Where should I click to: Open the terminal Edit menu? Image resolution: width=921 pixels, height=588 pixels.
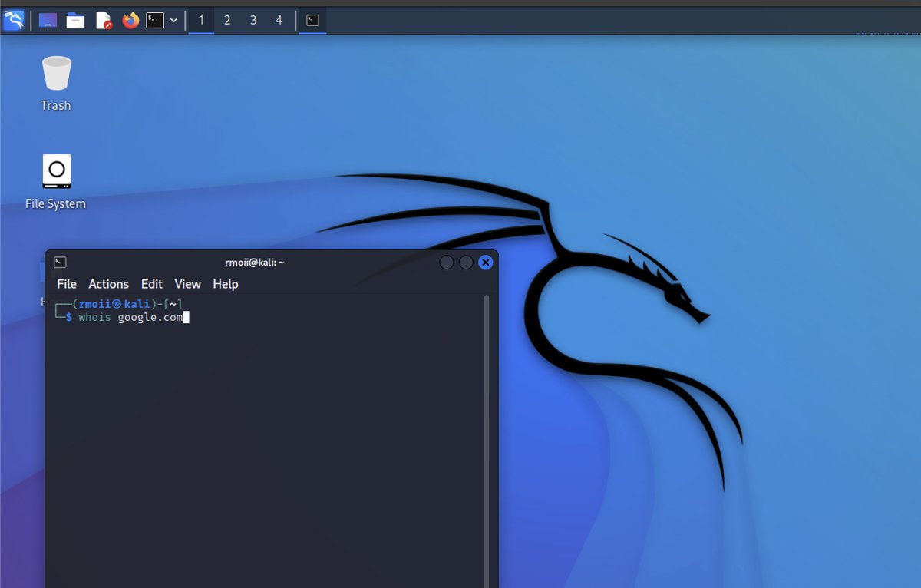(x=152, y=284)
